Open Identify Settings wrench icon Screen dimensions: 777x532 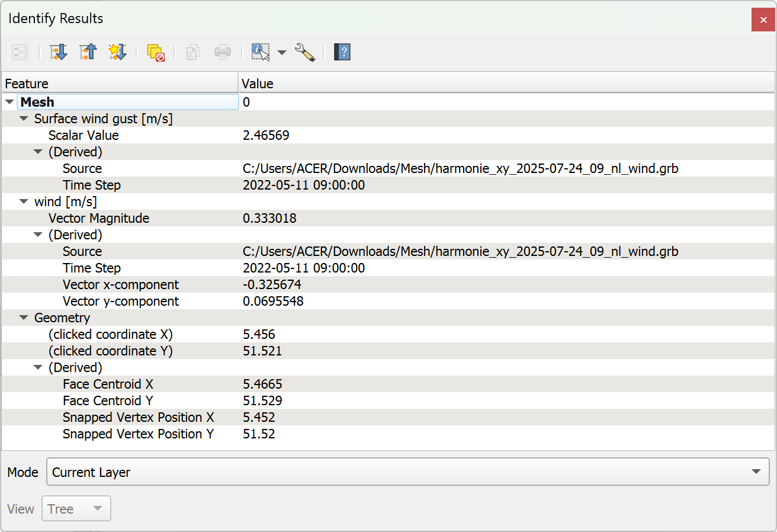point(305,52)
